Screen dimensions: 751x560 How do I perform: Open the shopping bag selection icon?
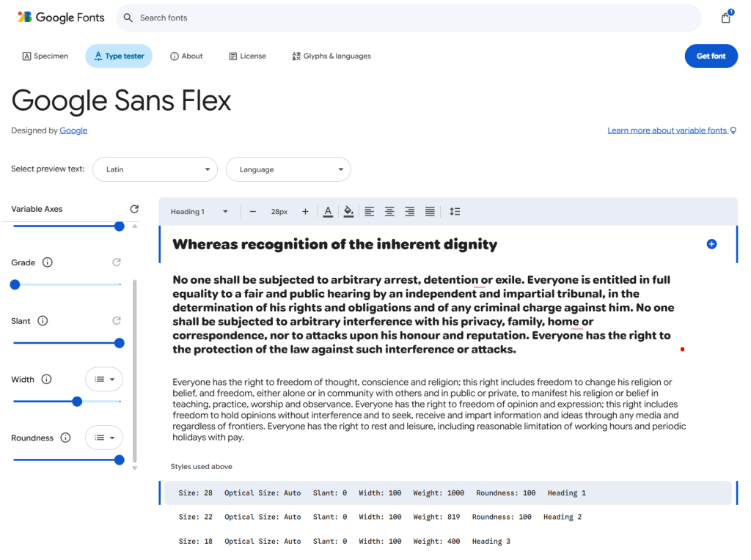725,18
